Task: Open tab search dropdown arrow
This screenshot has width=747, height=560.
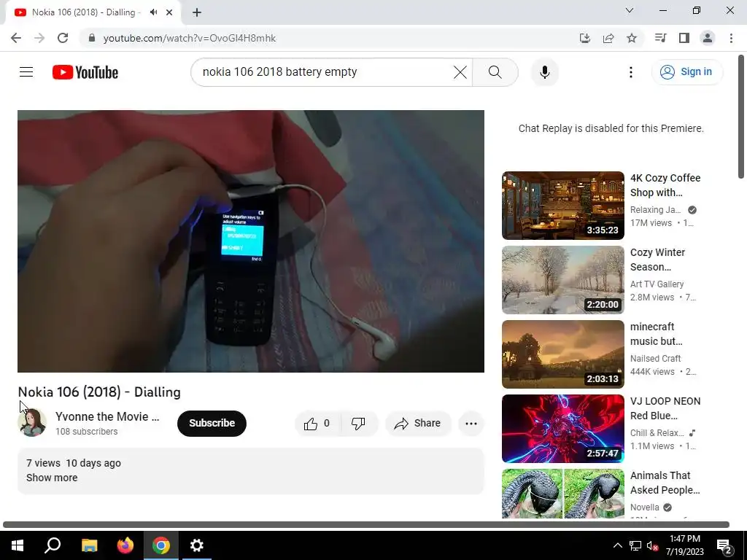Action: (630, 10)
